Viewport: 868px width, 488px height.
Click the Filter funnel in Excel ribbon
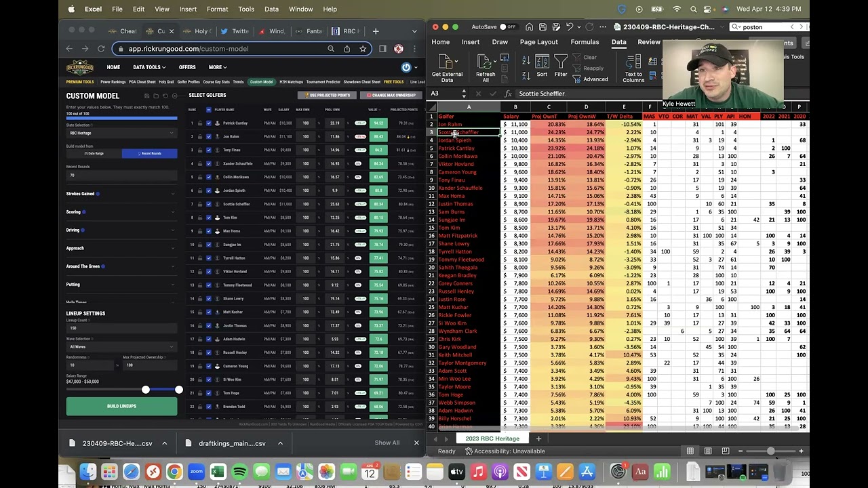561,66
